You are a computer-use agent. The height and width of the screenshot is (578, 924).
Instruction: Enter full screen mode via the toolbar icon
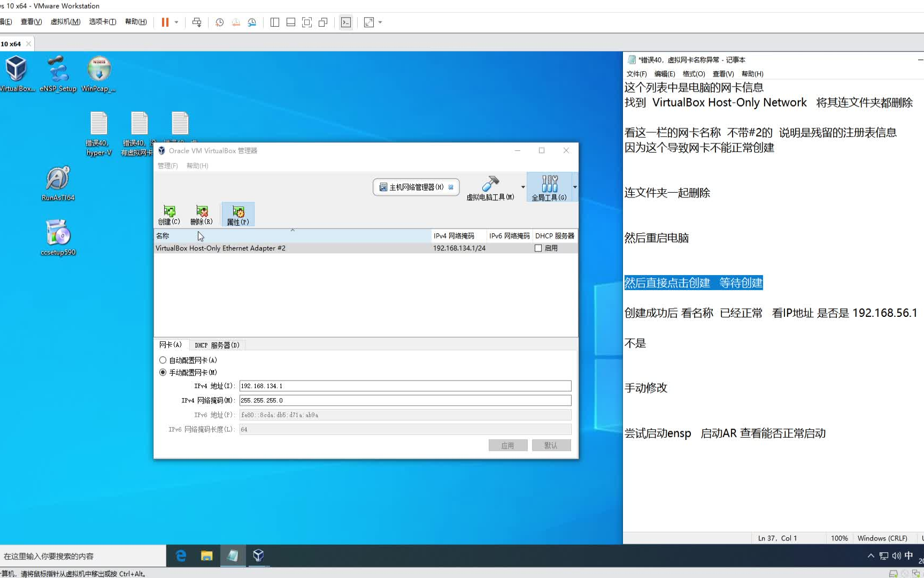click(307, 22)
